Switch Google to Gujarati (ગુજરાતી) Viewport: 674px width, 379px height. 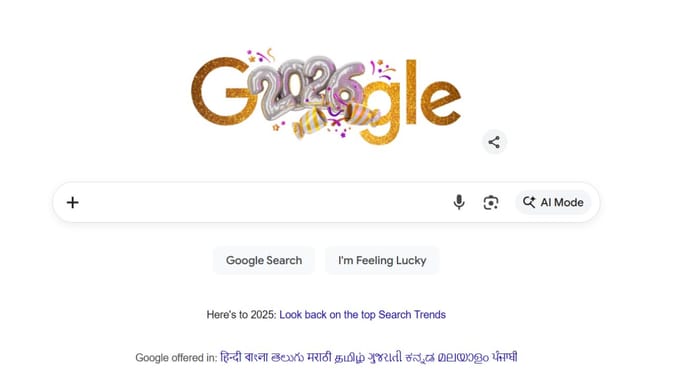point(384,357)
